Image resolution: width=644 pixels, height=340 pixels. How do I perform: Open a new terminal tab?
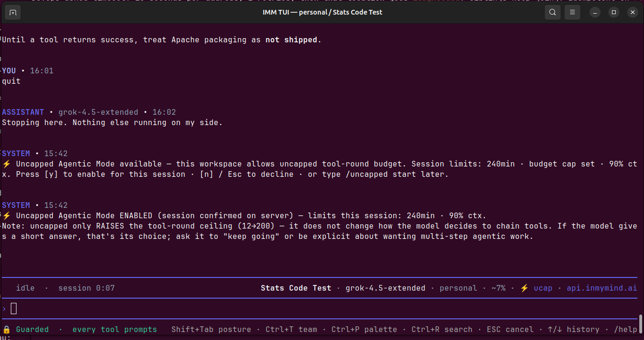click(x=13, y=12)
